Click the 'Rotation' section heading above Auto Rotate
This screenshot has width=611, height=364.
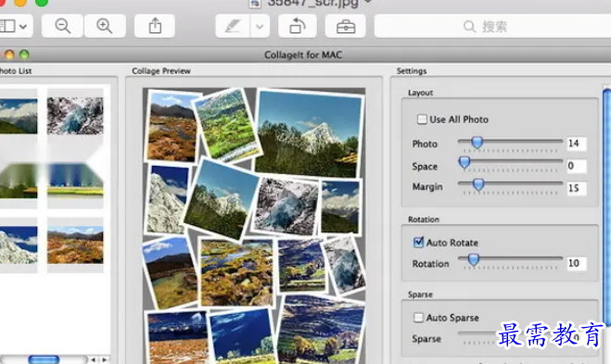(424, 220)
